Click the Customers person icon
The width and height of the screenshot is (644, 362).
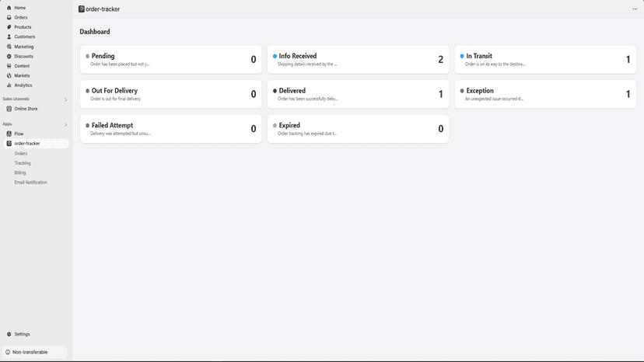(x=9, y=37)
